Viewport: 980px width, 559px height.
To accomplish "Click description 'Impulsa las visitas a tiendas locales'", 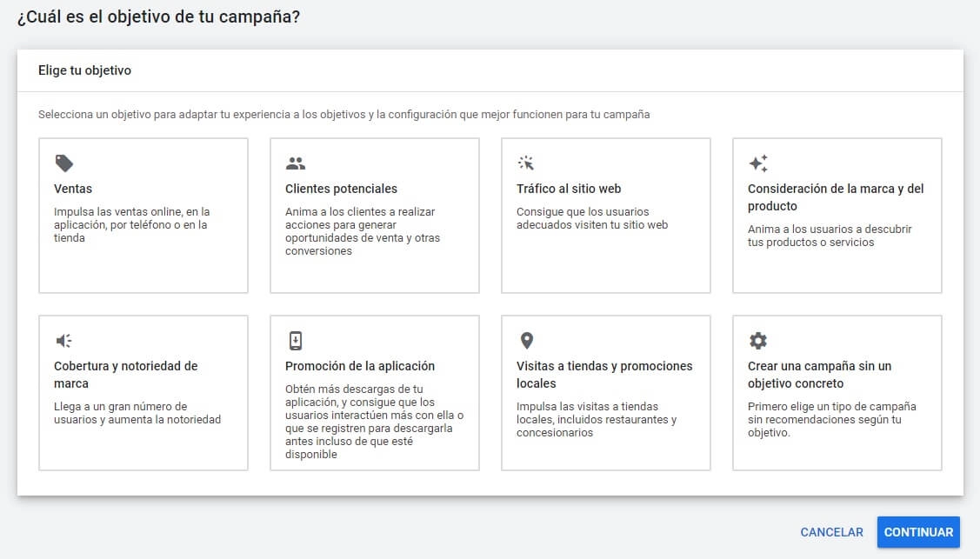I will click(597, 419).
